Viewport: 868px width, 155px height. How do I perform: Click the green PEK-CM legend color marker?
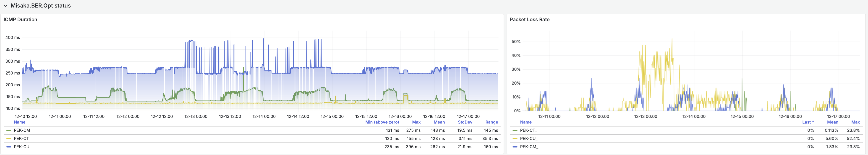click(9, 130)
